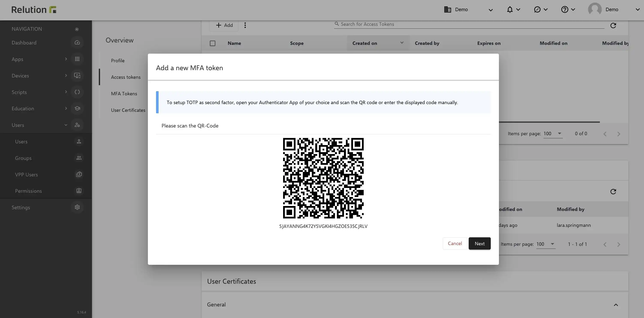The width and height of the screenshot is (644, 318).
Task: Click the Education graduation cap icon
Action: click(x=77, y=108)
